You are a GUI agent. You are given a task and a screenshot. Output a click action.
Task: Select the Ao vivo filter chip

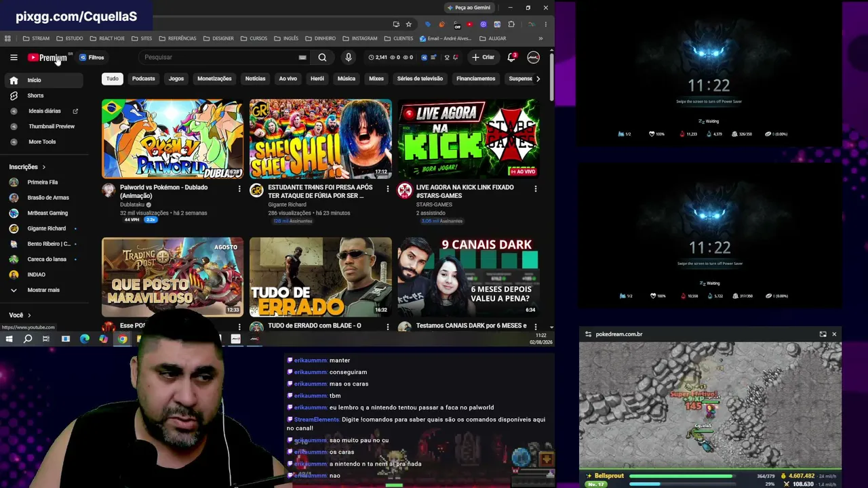288,79
